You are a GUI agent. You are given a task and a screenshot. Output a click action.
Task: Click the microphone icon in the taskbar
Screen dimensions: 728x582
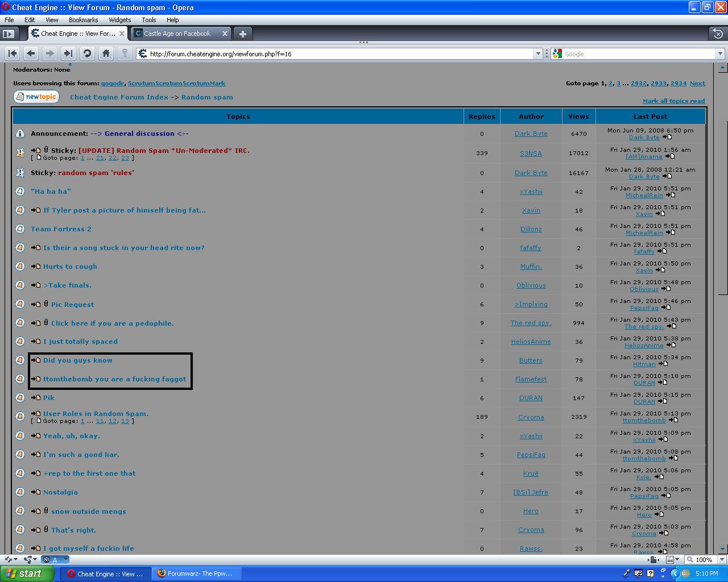coord(627,573)
